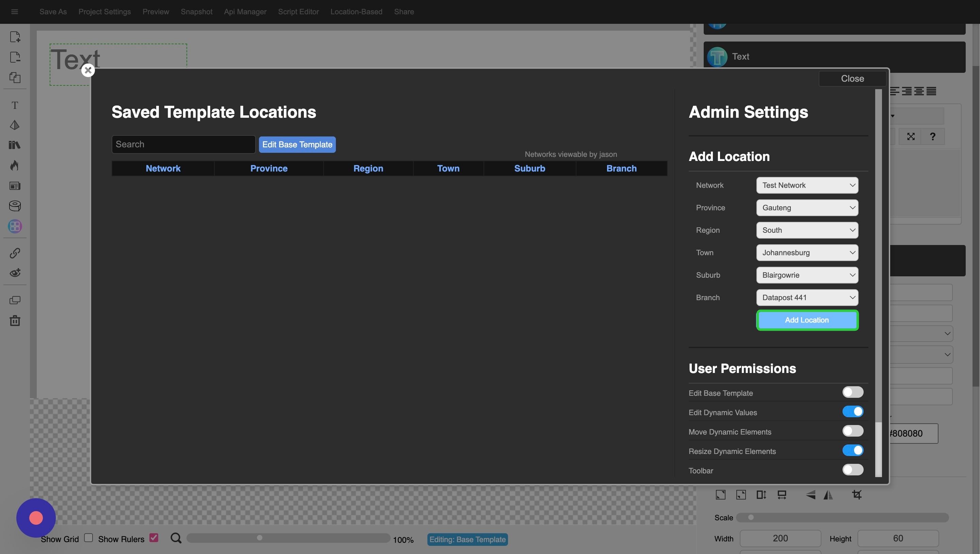980x554 pixels.
Task: Disable the Resize Dynamic Elements toggle
Action: [852, 451]
